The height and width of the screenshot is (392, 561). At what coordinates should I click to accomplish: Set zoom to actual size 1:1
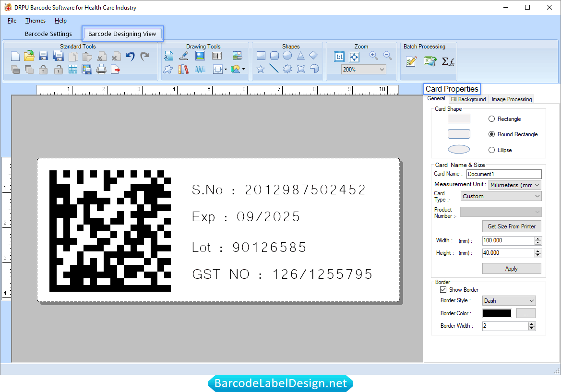pyautogui.click(x=339, y=57)
